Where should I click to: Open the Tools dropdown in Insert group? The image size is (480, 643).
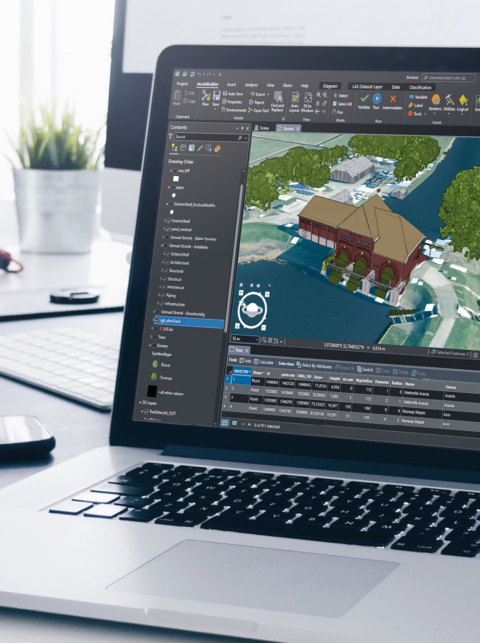click(425, 114)
